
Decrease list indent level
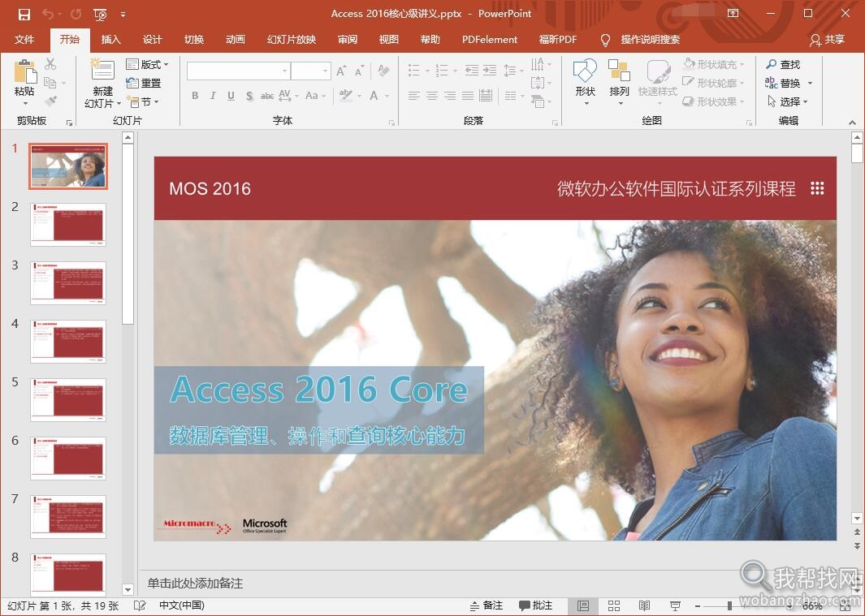(x=471, y=70)
